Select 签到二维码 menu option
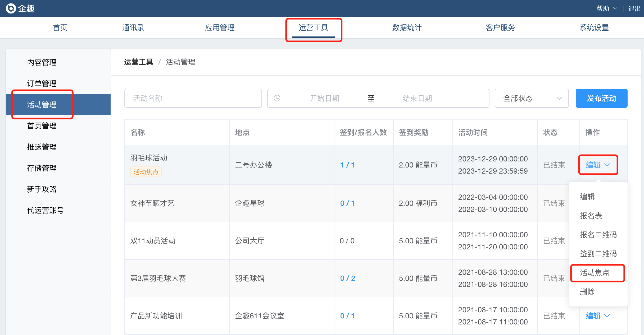Viewport: 644px width, 335px height. point(598,254)
